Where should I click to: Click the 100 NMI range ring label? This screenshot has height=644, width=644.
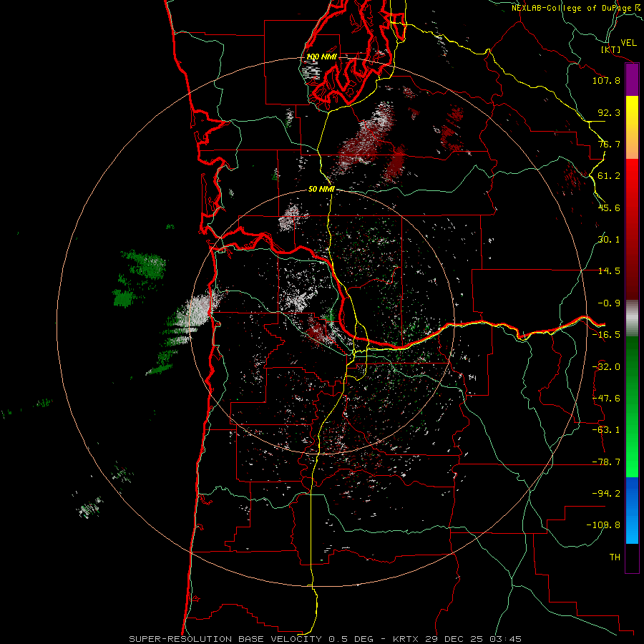321,57
